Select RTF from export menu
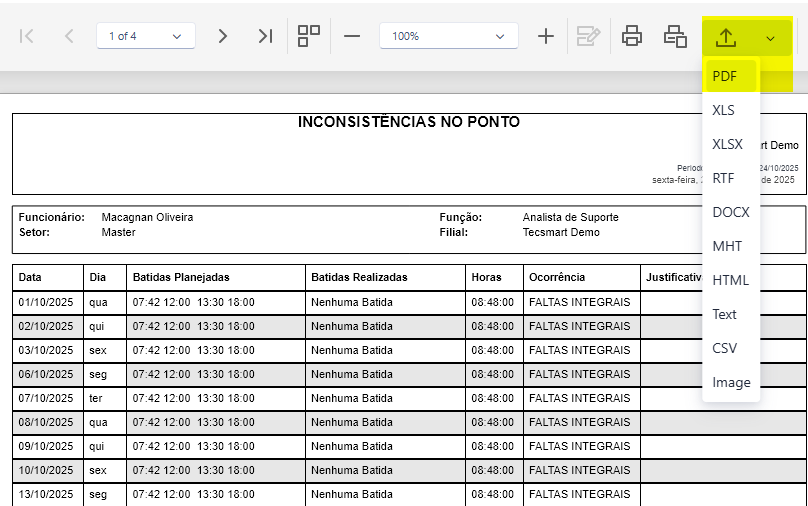The width and height of the screenshot is (808, 506). [x=730, y=178]
